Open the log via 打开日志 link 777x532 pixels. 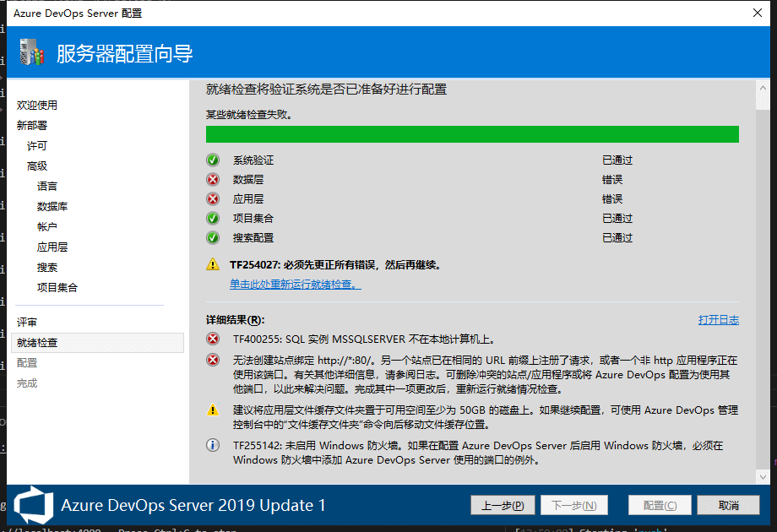tap(718, 320)
